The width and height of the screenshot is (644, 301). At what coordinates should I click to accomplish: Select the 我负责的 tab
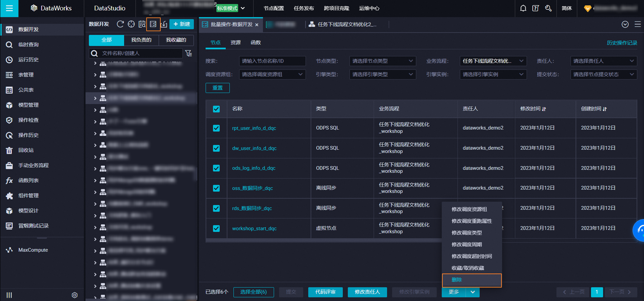[141, 40]
